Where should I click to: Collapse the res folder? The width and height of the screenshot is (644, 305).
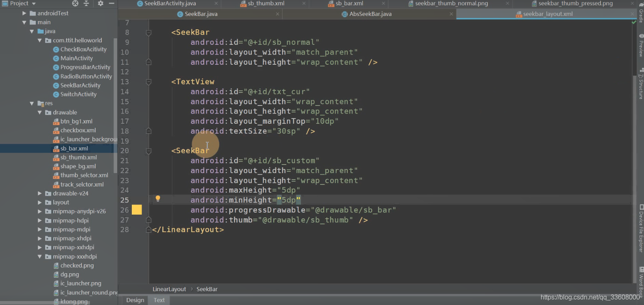(x=32, y=103)
